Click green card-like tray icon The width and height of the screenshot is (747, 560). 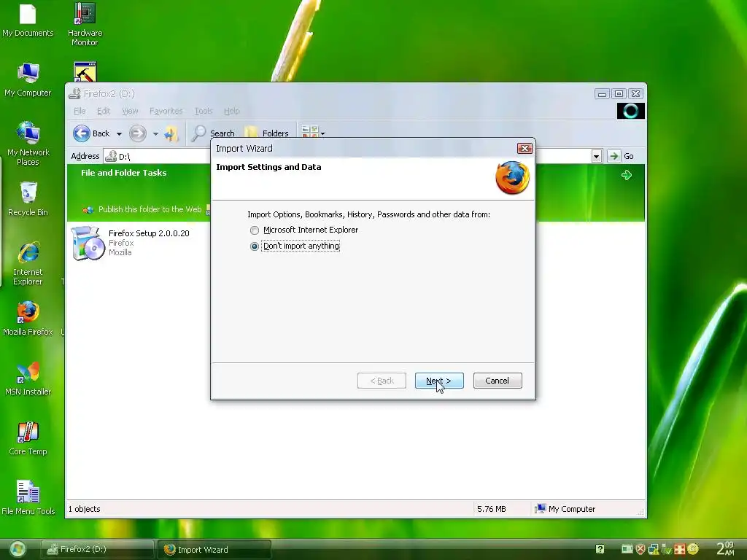coord(627,549)
